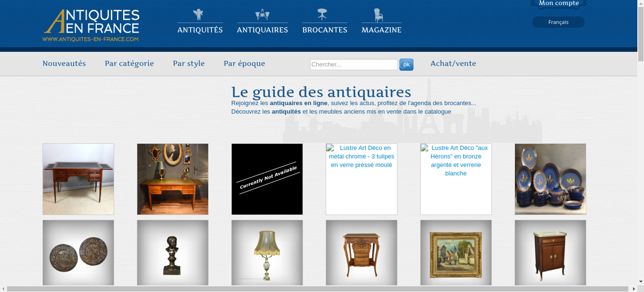Viewport: 644px width, 292px height.
Task: Click the right arrow of horizontal scrollbar
Action: [634, 289]
